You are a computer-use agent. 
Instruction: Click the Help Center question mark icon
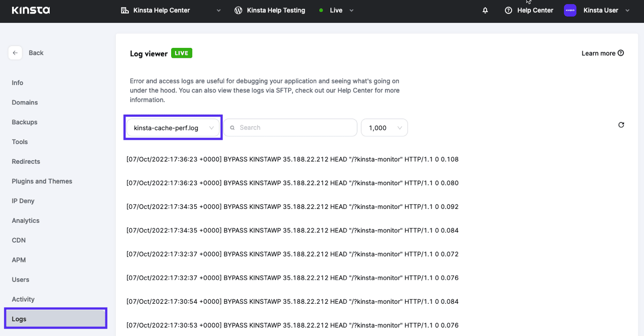click(x=507, y=10)
